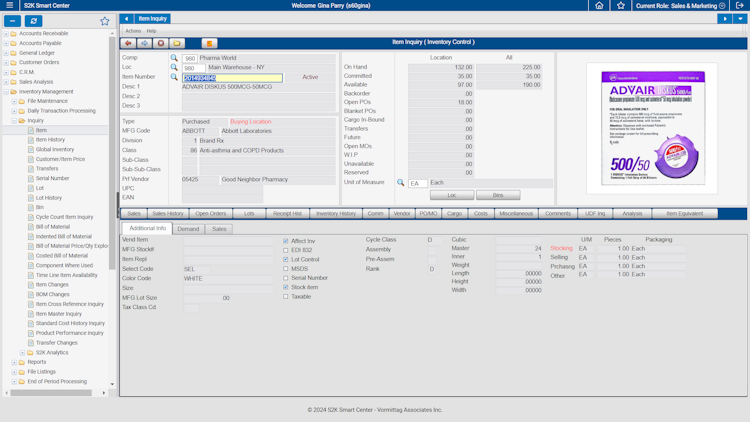Click the logout icon in the top bar
The image size is (750, 422).
click(x=739, y=5)
